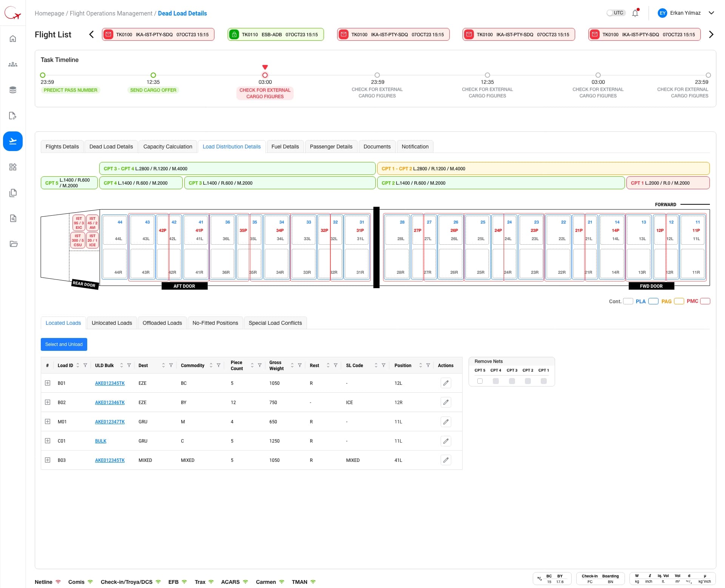Open the Unlocated Loads tab

112,323
